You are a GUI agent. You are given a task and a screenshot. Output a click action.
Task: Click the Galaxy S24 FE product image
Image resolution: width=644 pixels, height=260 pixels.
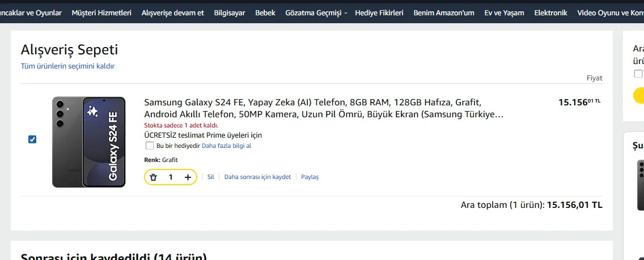(x=88, y=142)
